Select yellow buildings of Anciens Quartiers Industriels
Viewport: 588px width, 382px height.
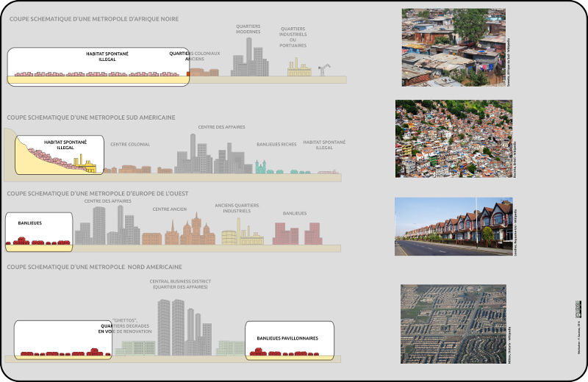pos(242,237)
